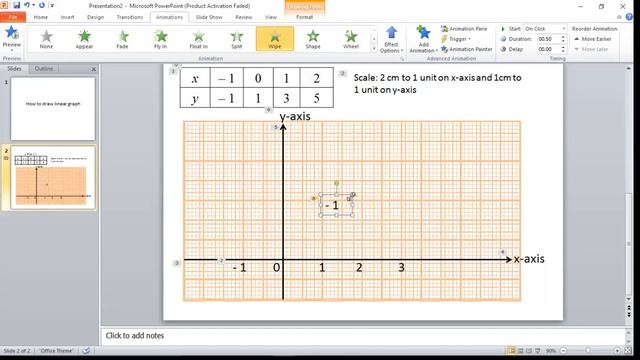Image resolution: width=640 pixels, height=360 pixels.
Task: Open the Add Animation gallery
Action: tap(423, 40)
